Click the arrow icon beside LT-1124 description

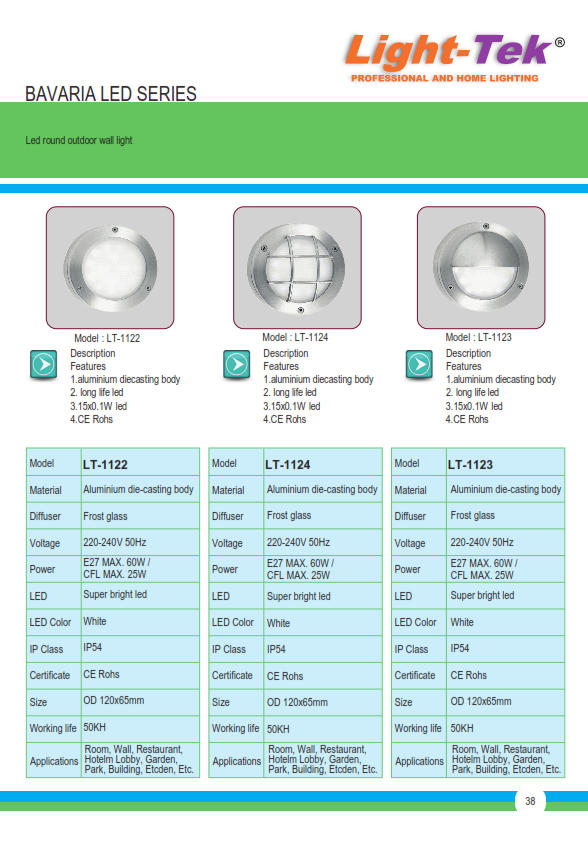click(x=236, y=365)
